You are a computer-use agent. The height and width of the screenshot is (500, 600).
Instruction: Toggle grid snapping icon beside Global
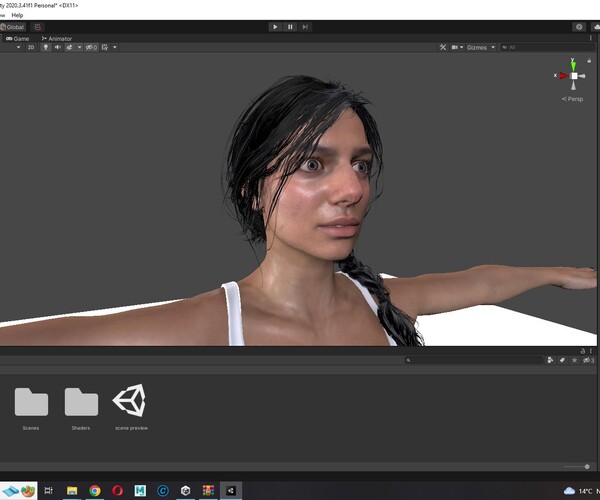coord(38,27)
